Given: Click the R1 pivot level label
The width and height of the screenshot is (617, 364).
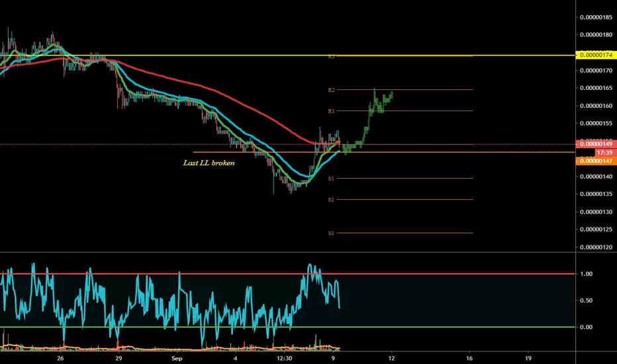Looking at the screenshot, I should tap(331, 111).
